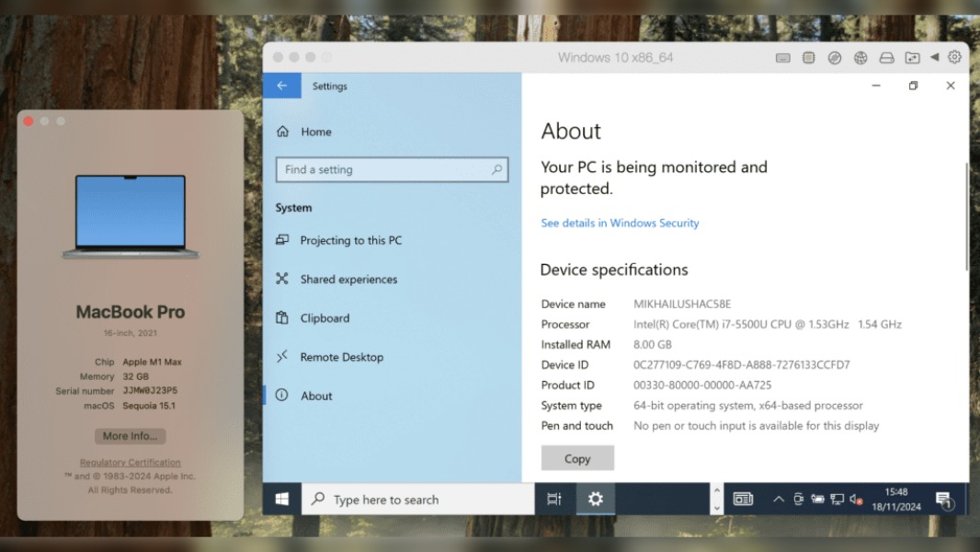Open the Shared experiences settings page

pos(349,279)
